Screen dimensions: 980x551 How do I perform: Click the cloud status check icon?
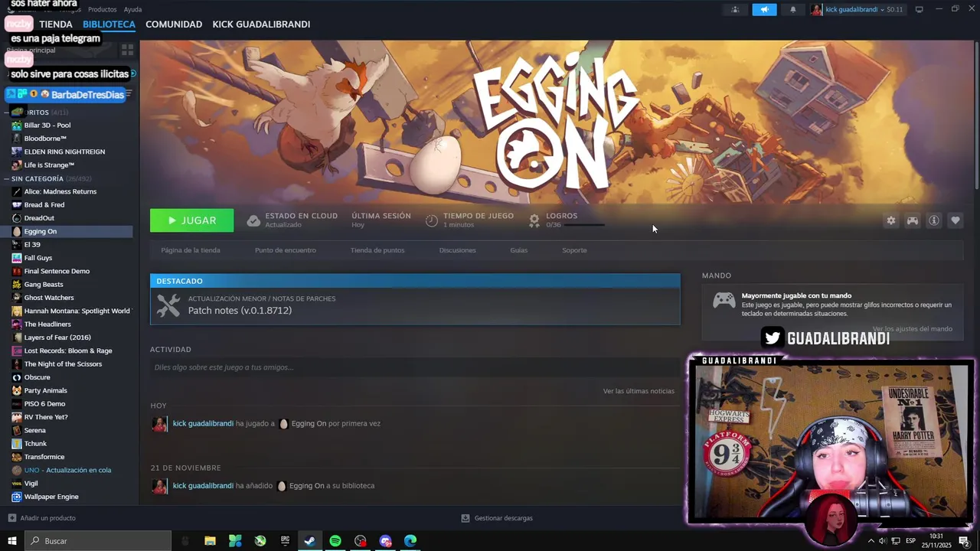(253, 220)
